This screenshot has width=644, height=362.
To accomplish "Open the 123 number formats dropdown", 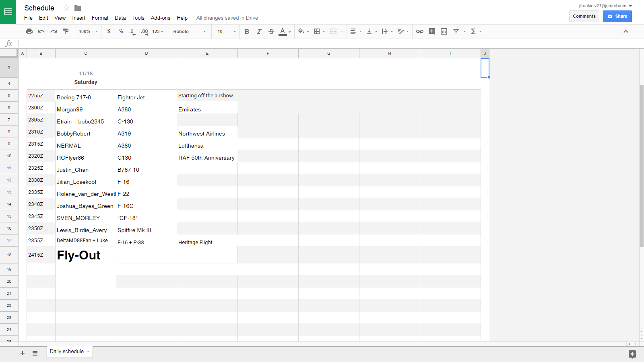I will (158, 31).
